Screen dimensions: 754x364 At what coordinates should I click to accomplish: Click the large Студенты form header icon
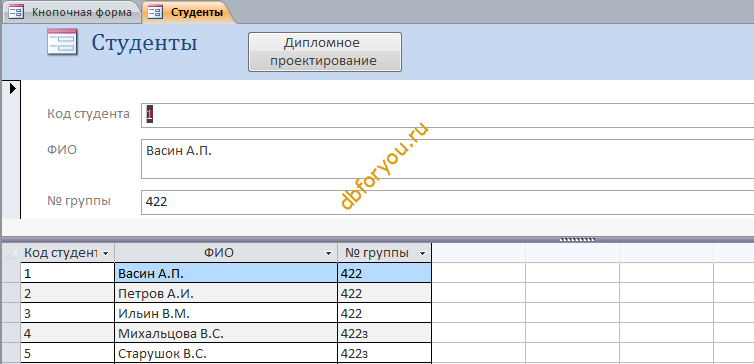63,42
